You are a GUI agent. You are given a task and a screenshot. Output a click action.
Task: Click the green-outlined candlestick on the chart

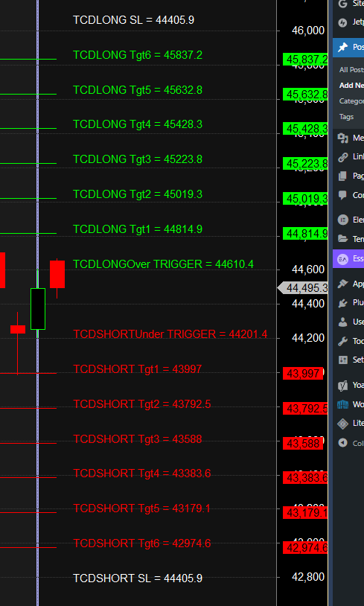click(38, 309)
